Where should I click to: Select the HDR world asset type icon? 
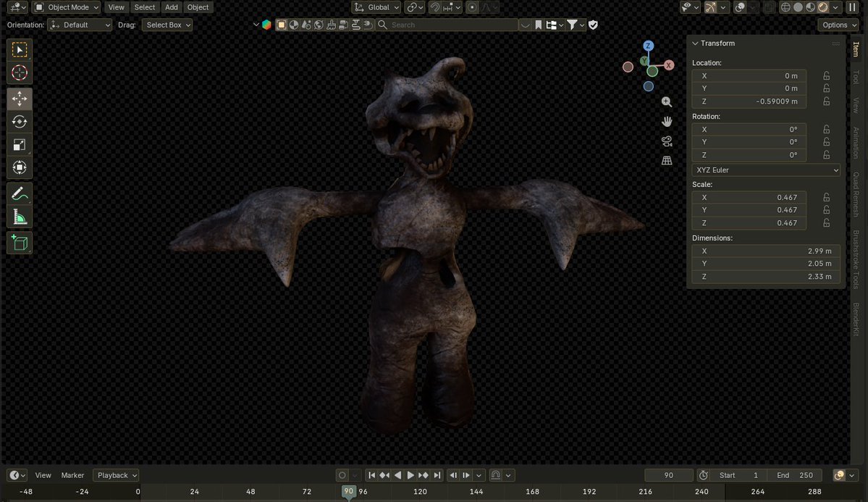pyautogui.click(x=319, y=25)
